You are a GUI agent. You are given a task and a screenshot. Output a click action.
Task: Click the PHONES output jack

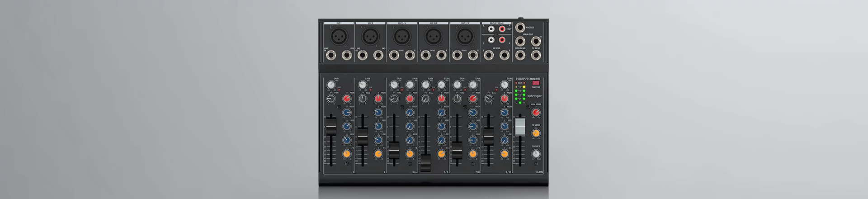click(x=520, y=27)
